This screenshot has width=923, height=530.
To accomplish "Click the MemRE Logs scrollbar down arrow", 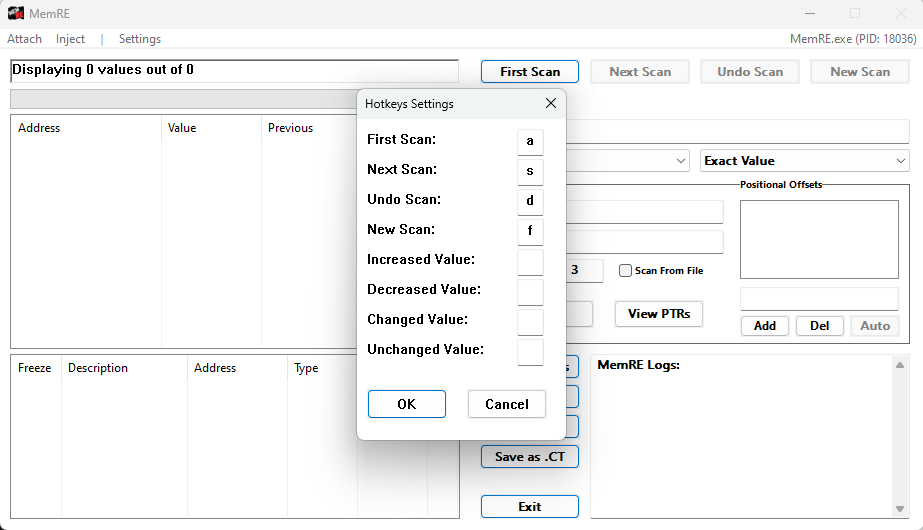I will [x=901, y=508].
